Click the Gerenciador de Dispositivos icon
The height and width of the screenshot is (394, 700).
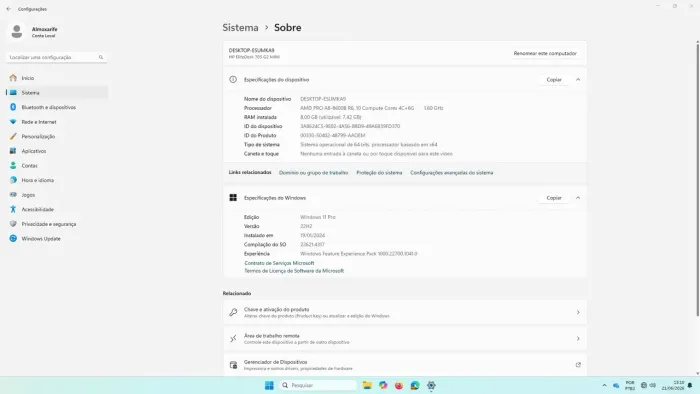click(233, 365)
